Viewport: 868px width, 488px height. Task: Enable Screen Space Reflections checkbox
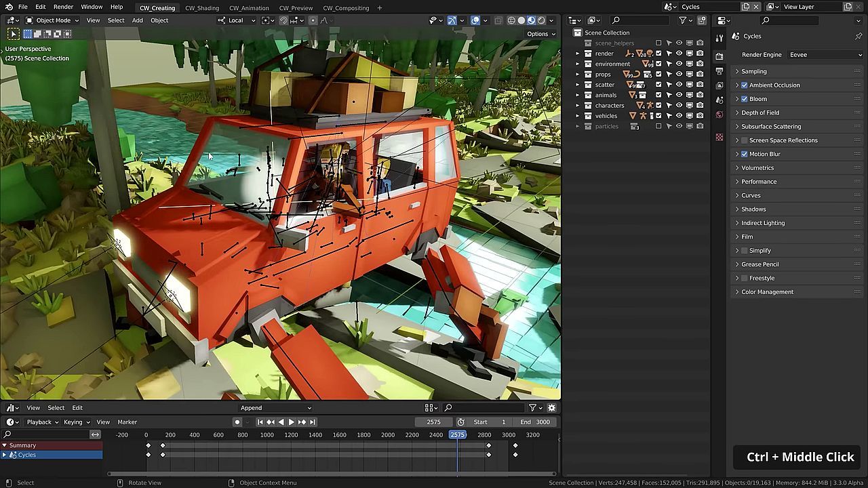[x=744, y=140]
